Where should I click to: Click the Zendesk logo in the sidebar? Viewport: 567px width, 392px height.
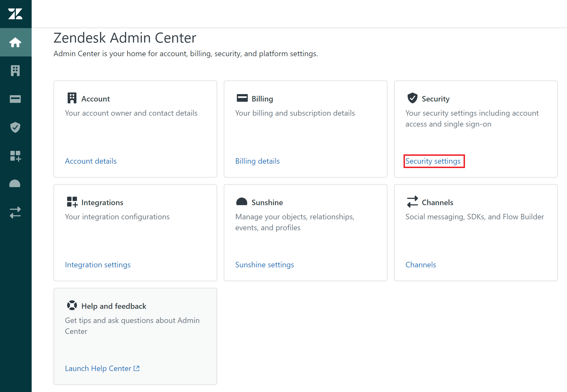pos(15,14)
